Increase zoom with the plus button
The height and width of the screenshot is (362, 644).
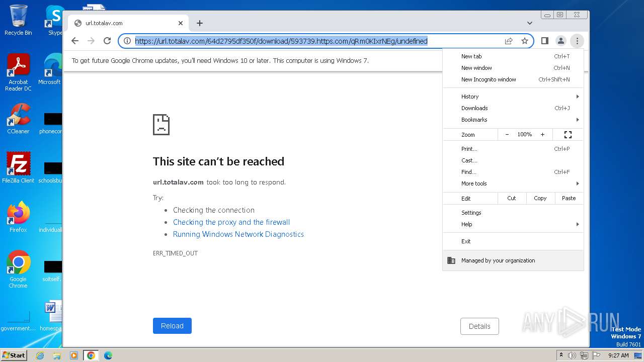pyautogui.click(x=542, y=134)
